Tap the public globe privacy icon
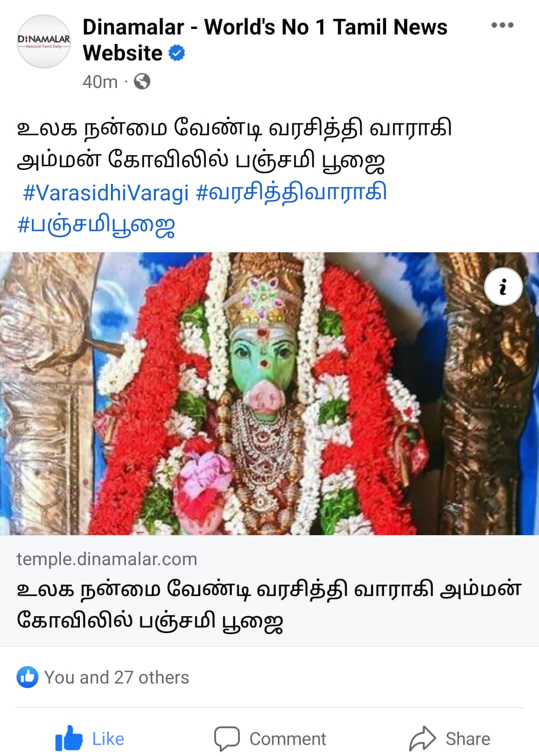This screenshot has width=539, height=756. [x=142, y=81]
